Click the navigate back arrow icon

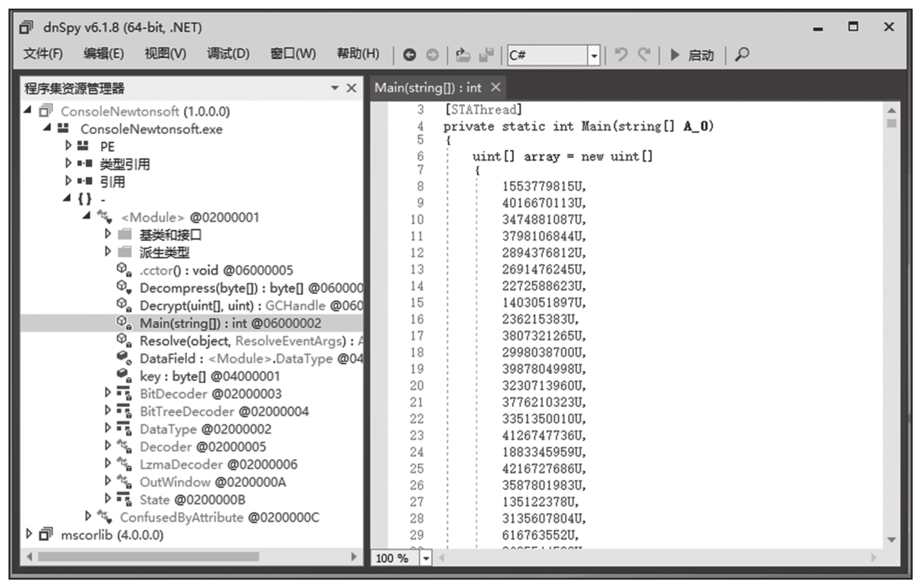[409, 55]
